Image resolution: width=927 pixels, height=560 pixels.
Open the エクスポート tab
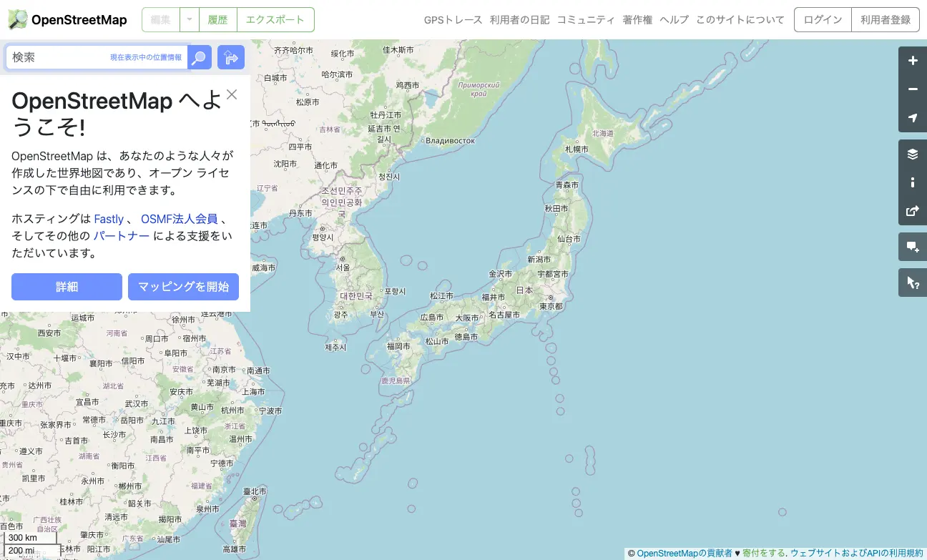(275, 20)
